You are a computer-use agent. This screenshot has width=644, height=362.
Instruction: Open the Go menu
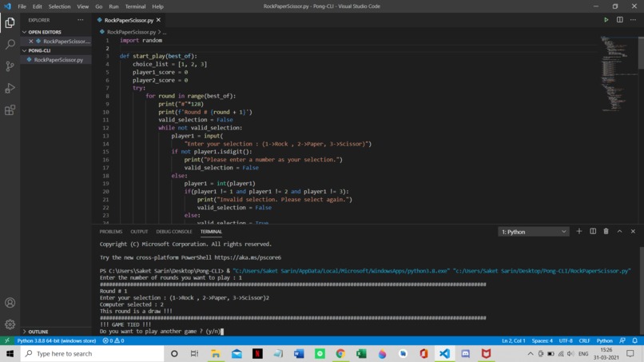99,6
